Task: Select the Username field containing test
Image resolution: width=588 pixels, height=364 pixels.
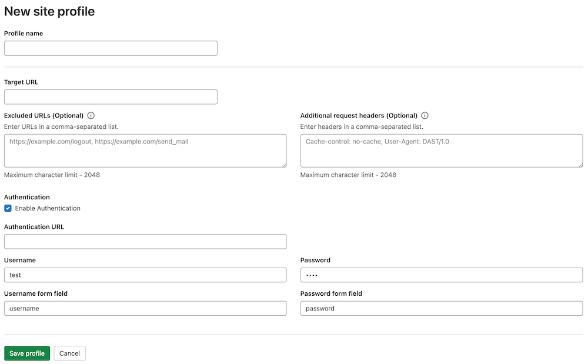Action: click(x=145, y=275)
